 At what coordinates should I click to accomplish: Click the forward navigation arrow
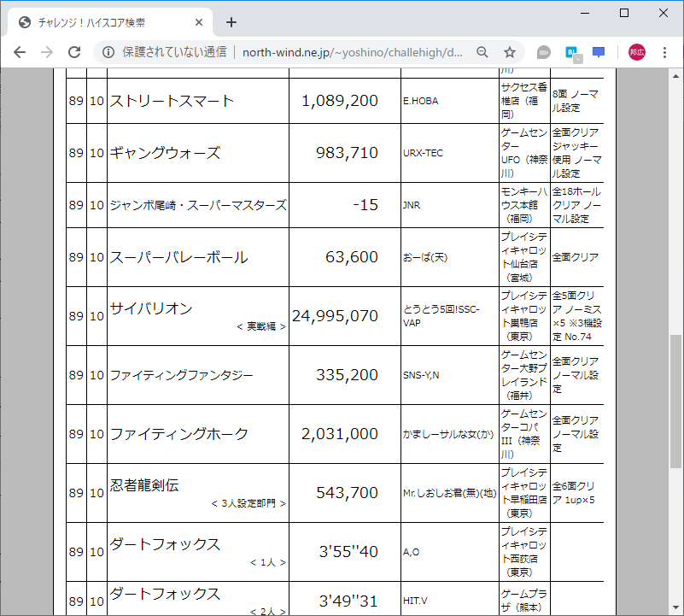coord(46,52)
